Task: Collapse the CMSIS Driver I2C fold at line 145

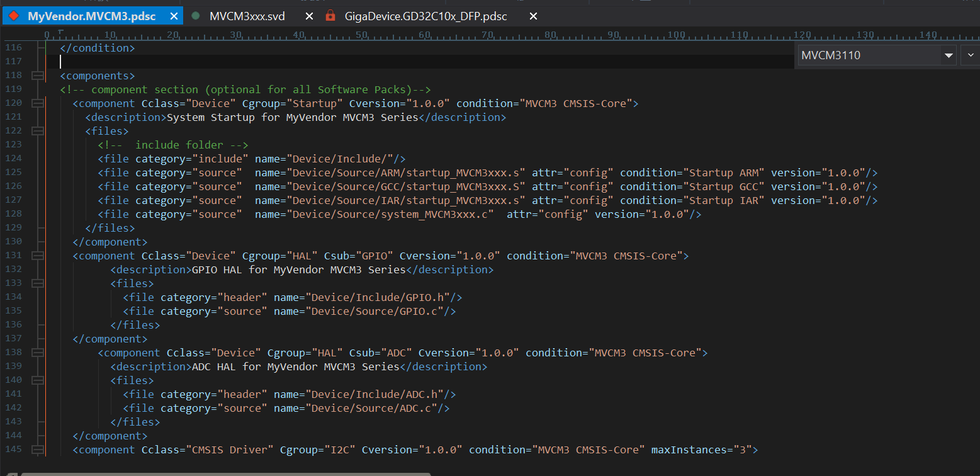Action: 37,450
